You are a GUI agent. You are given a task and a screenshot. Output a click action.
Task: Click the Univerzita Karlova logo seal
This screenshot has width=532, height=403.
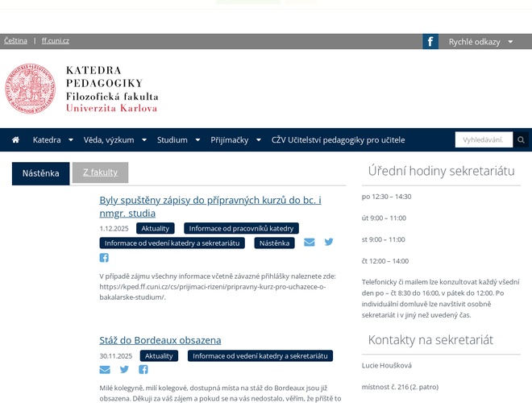pos(31,89)
